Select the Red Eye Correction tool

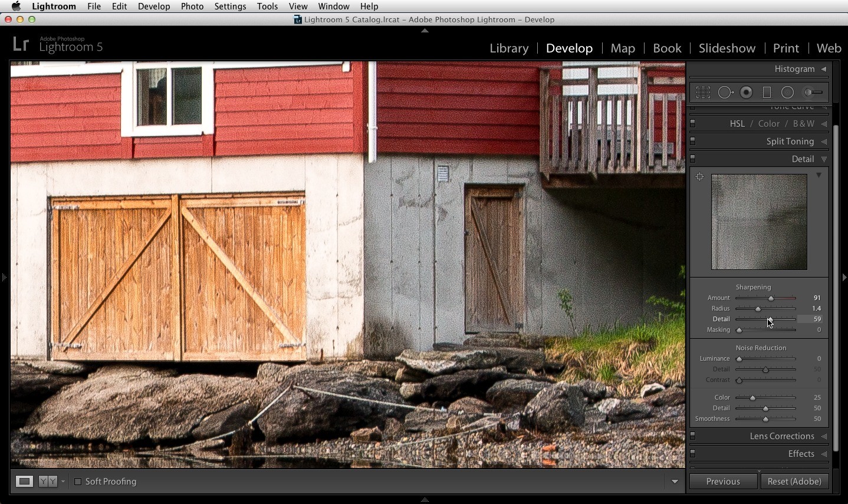point(747,93)
